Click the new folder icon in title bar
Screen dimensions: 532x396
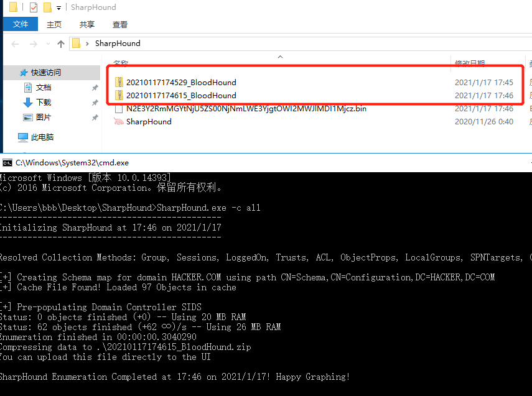pyautogui.click(x=47, y=7)
